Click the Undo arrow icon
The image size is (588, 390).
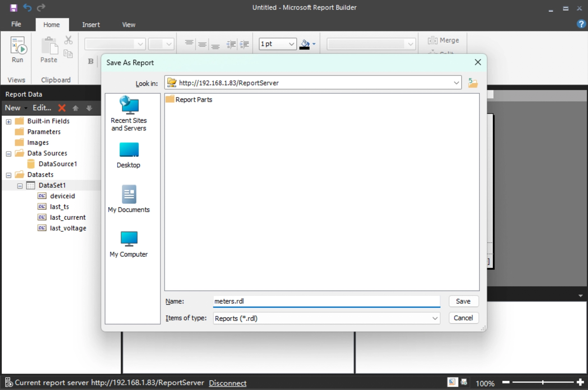point(27,8)
